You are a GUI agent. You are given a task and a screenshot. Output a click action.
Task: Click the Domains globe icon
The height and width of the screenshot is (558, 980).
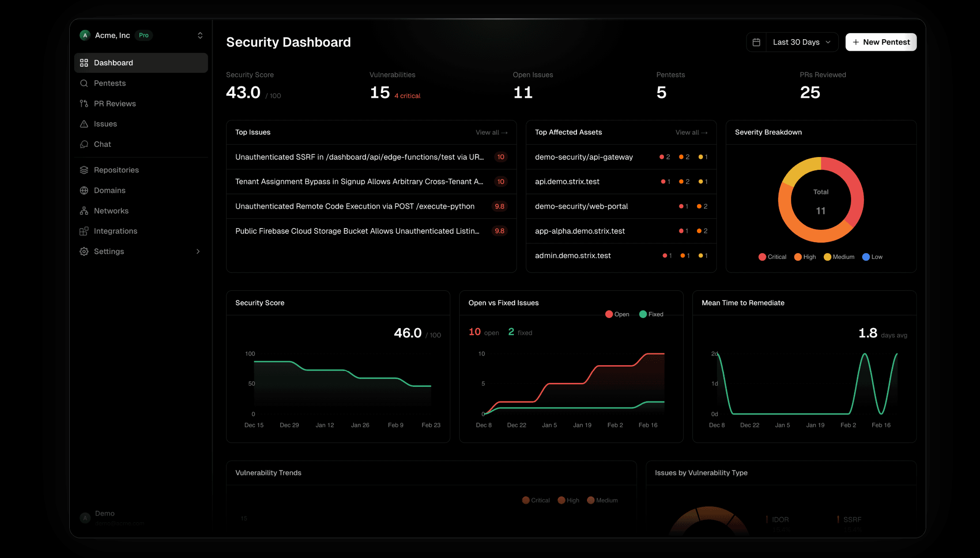click(84, 191)
